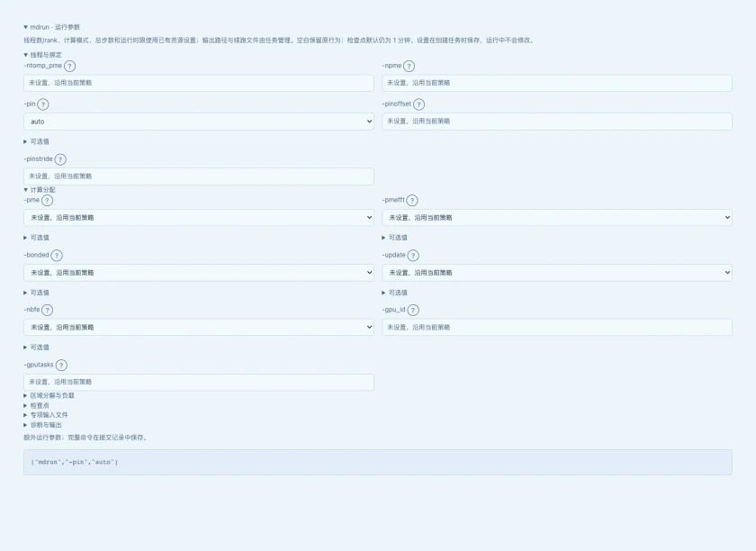The image size is (756, 551).
Task: Expand 可选值 under the -pmefft dropdown
Action: [394, 238]
